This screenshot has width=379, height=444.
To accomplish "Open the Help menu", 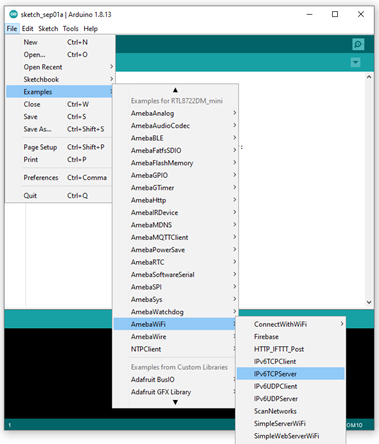I will pyautogui.click(x=90, y=29).
